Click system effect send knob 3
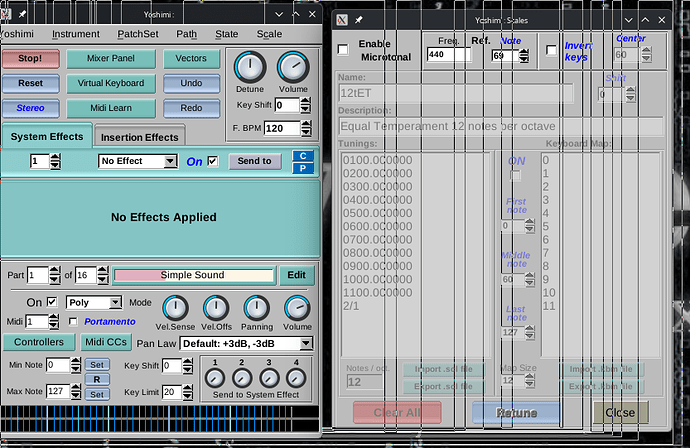 pyautogui.click(x=269, y=378)
